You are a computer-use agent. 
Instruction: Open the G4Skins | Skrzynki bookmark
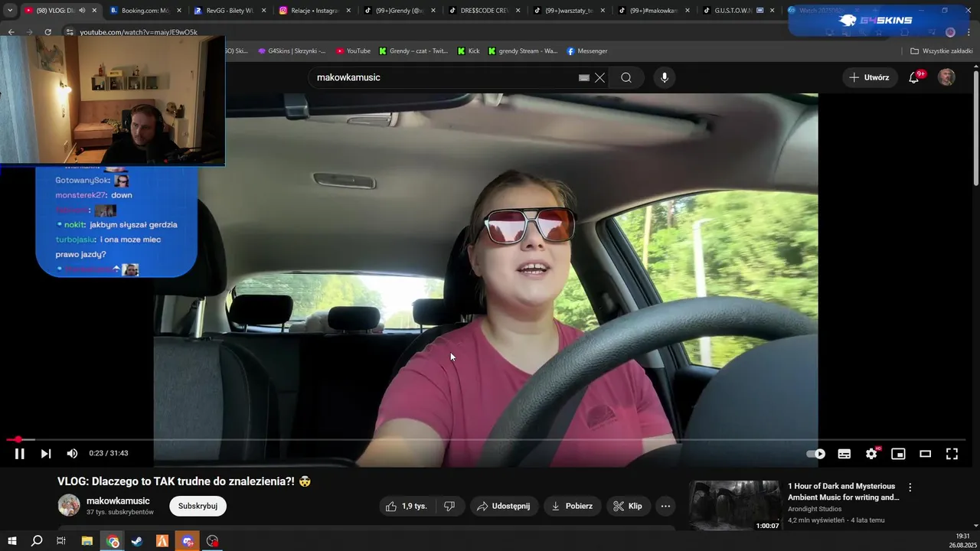click(x=292, y=51)
